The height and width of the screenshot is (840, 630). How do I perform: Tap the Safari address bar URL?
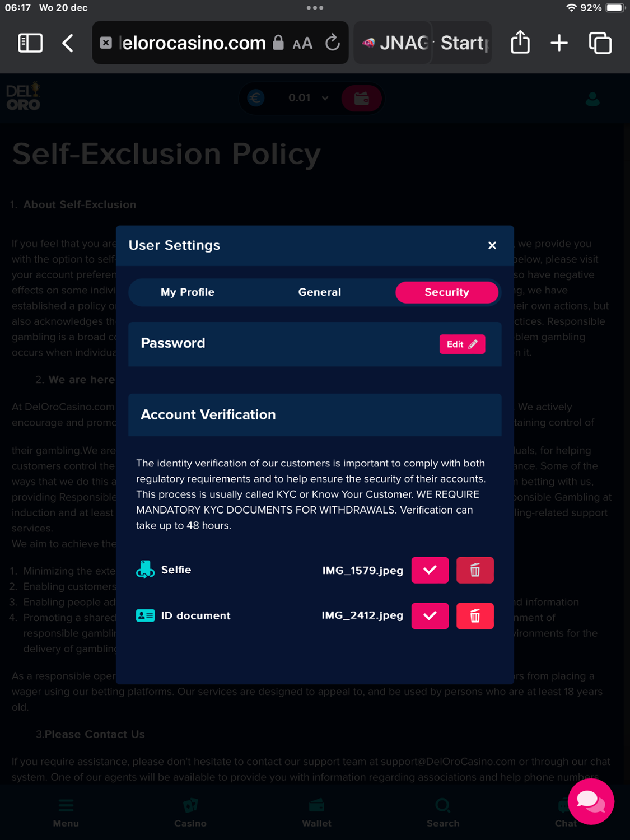coord(193,43)
